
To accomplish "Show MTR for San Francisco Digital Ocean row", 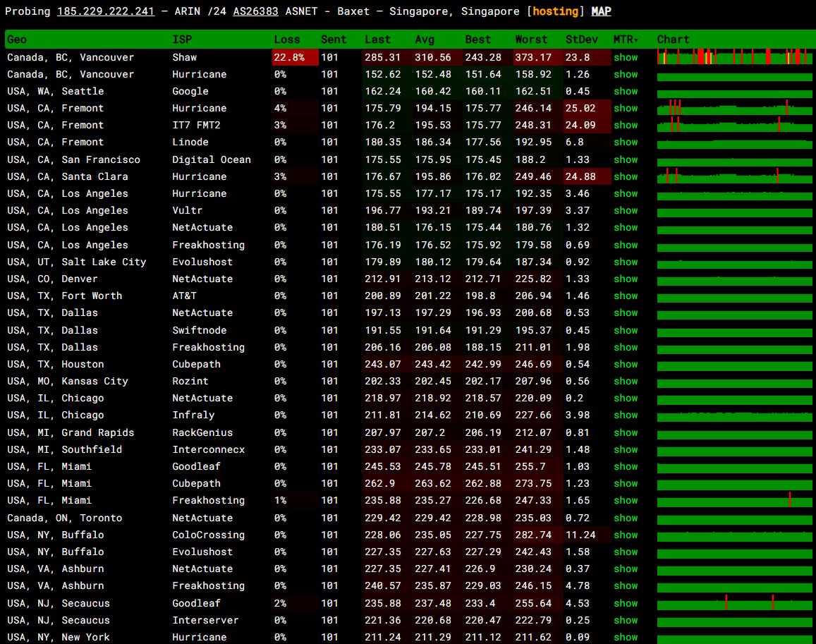I will click(x=626, y=160).
